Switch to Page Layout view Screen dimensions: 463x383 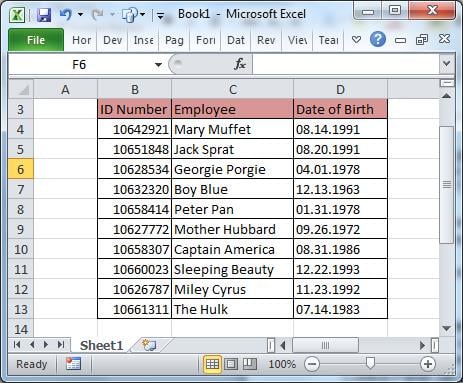coord(231,364)
